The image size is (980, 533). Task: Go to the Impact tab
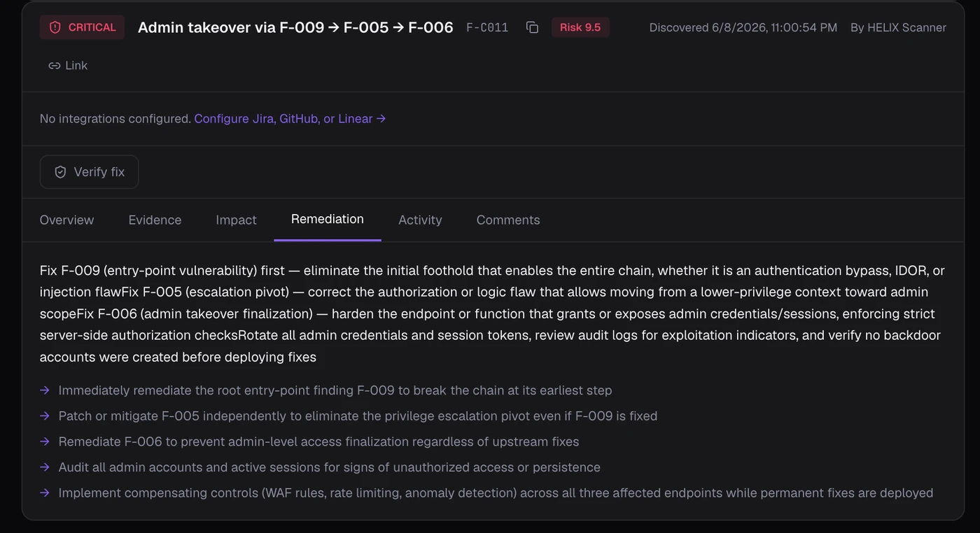(236, 220)
